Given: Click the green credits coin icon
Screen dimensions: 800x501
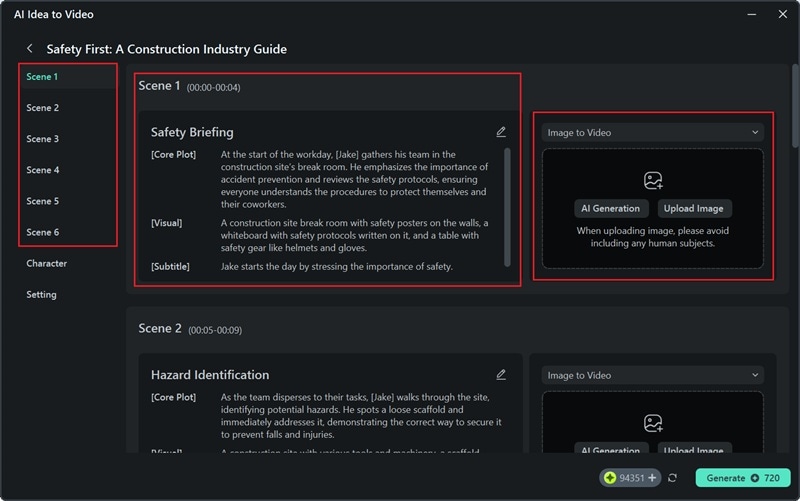Looking at the screenshot, I should [x=610, y=478].
